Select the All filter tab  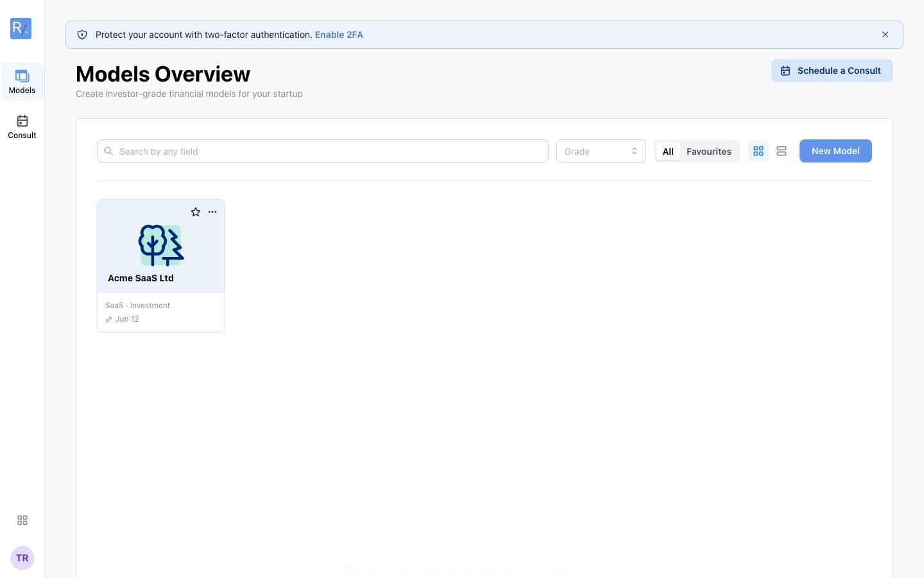(668, 151)
